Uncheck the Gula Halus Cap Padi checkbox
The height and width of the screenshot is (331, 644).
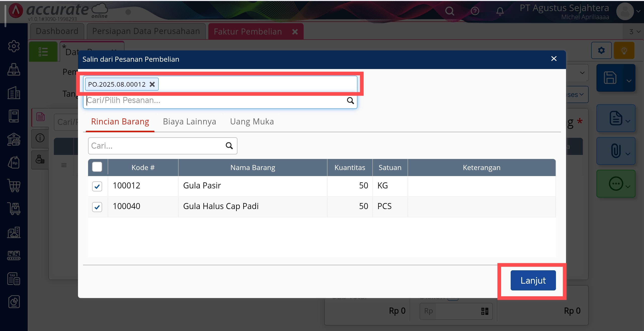(97, 207)
